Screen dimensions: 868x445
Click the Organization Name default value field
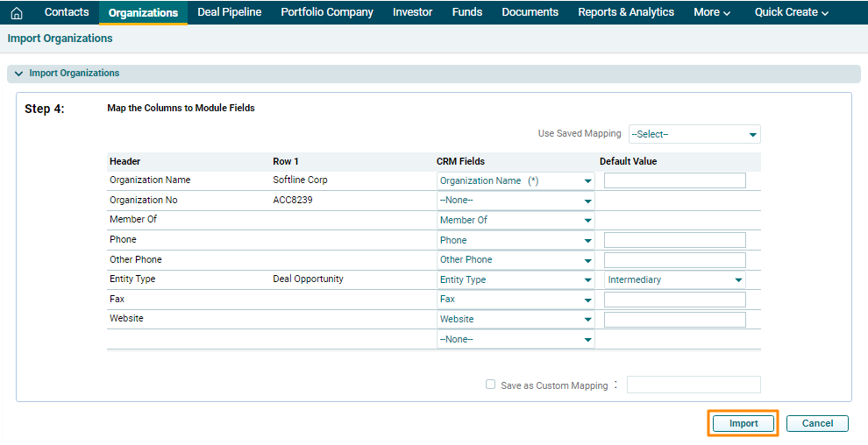click(675, 180)
